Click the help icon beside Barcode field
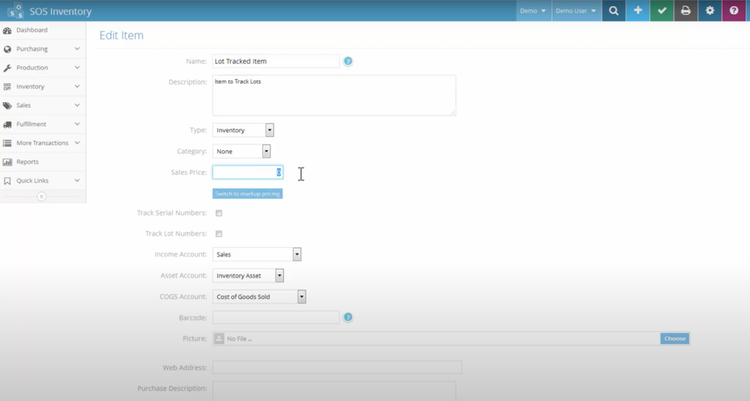This screenshot has height=401, width=750. click(348, 317)
